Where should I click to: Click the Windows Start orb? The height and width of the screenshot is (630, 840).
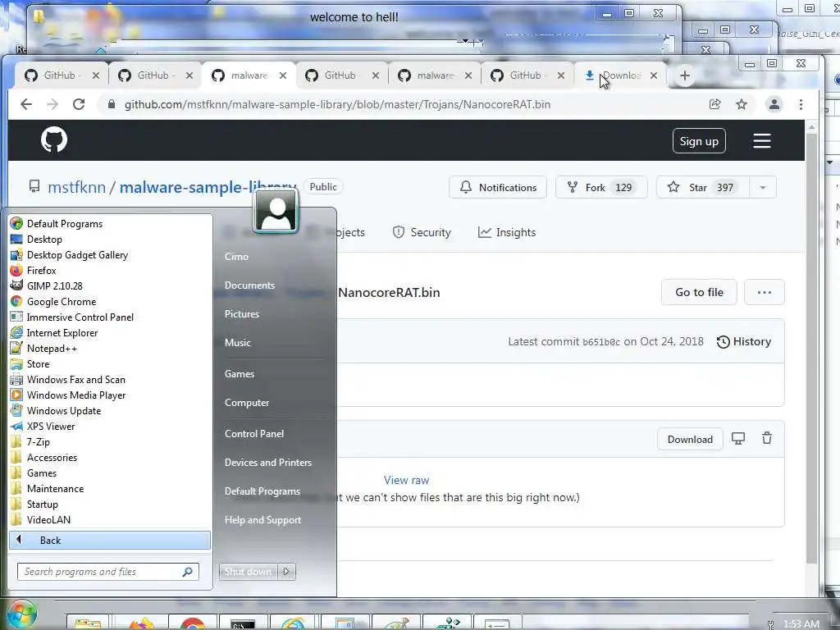click(21, 614)
